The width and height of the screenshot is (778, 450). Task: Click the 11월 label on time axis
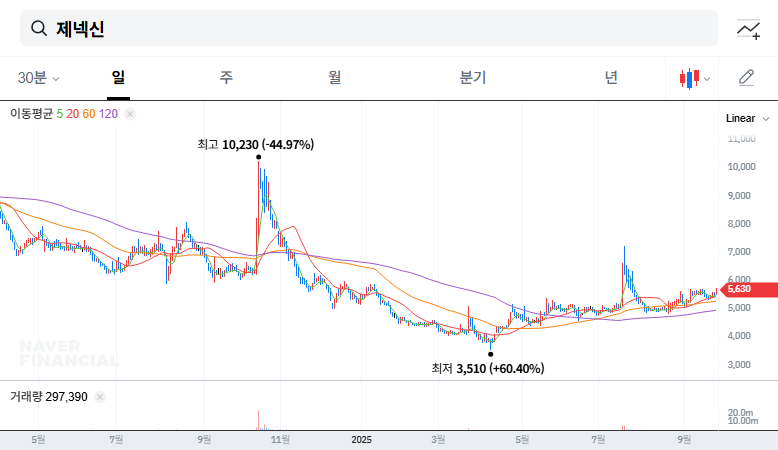[x=280, y=440]
